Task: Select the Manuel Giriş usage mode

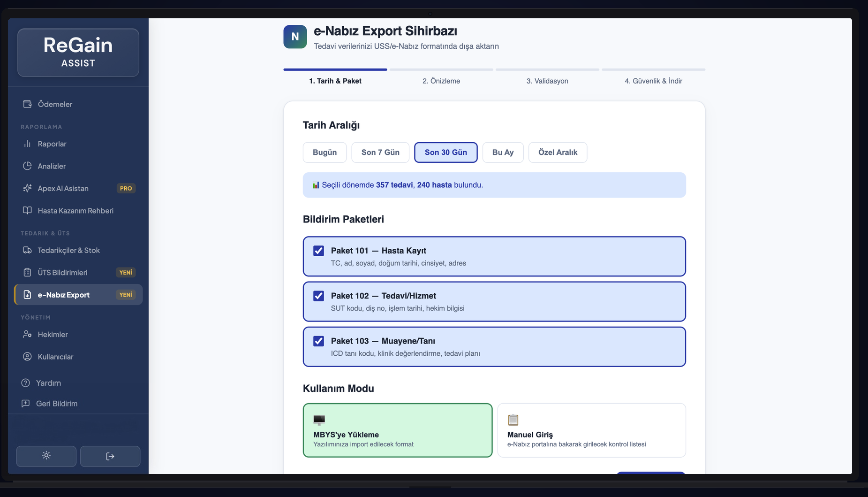Action: (x=591, y=430)
